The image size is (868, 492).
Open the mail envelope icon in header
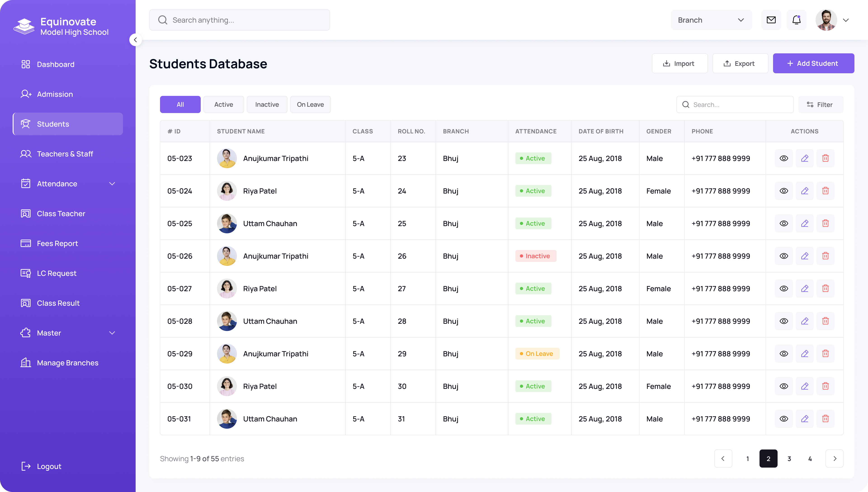(771, 20)
